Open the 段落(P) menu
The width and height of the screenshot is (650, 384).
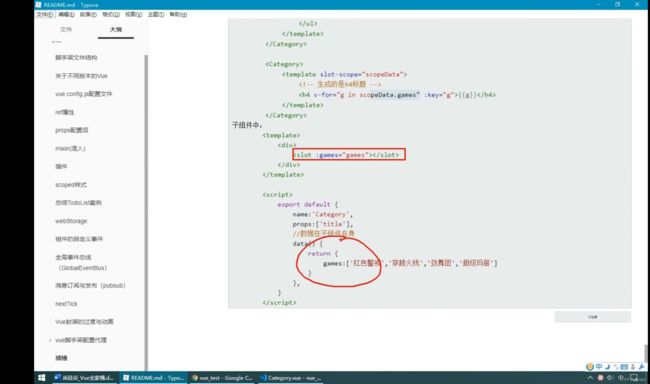click(88, 15)
